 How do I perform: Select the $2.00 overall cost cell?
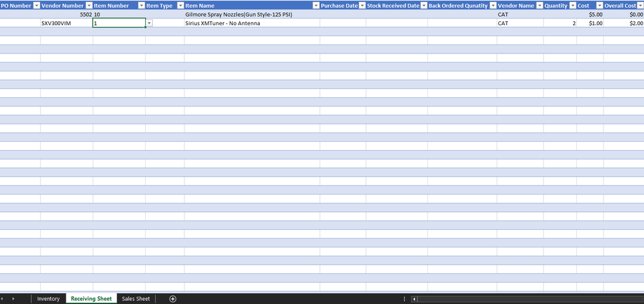point(624,23)
